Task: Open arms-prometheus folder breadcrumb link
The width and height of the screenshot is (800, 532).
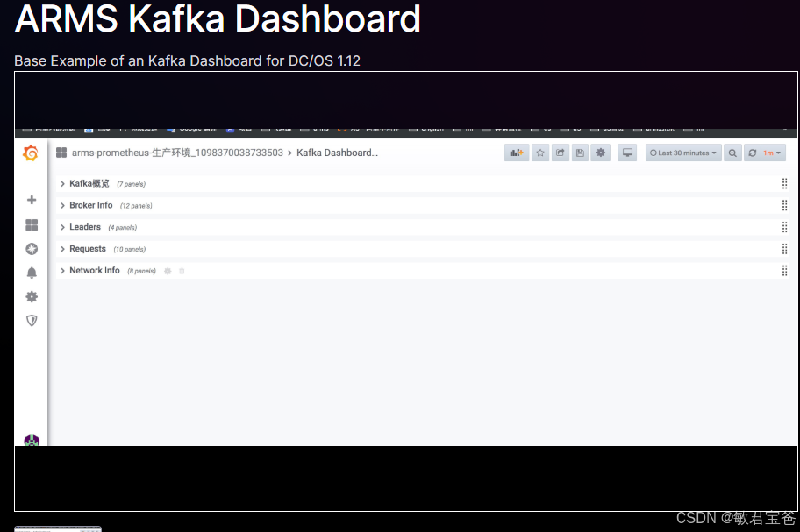Action: [x=177, y=153]
